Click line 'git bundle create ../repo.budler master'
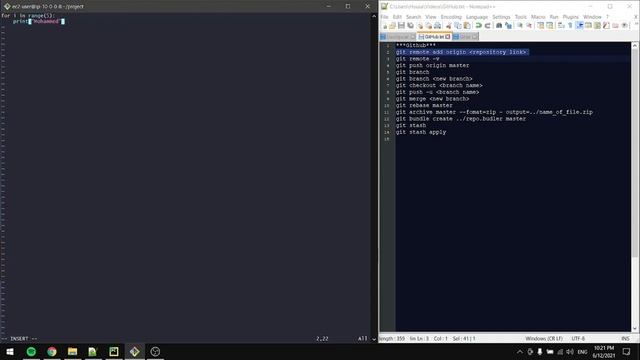Image resolution: width=640 pixels, height=360 pixels. tap(460, 119)
